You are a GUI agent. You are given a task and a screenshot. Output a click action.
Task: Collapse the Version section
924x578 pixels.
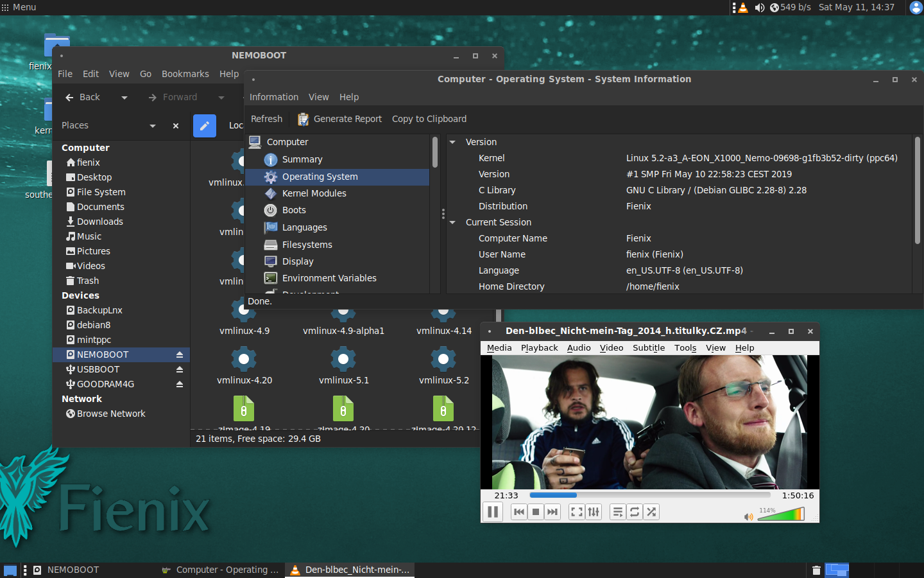coord(452,142)
